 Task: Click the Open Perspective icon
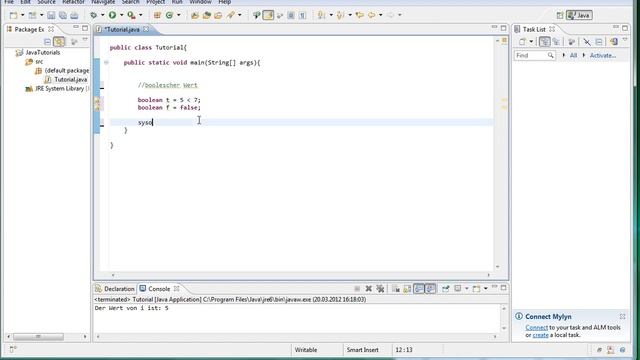tap(560, 16)
